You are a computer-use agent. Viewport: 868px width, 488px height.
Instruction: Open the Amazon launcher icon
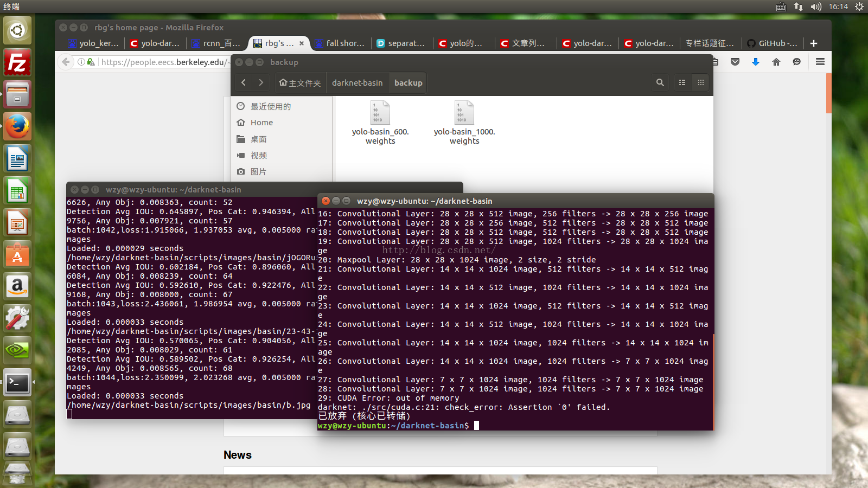point(17,286)
